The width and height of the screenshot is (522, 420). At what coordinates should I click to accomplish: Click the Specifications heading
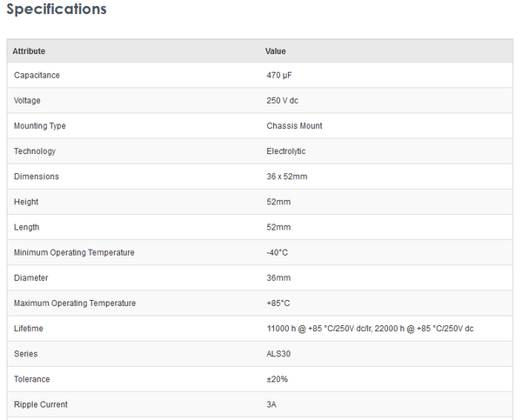pos(57,10)
